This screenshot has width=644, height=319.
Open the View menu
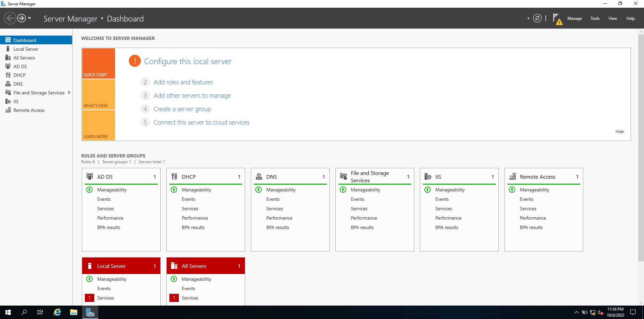pos(613,18)
